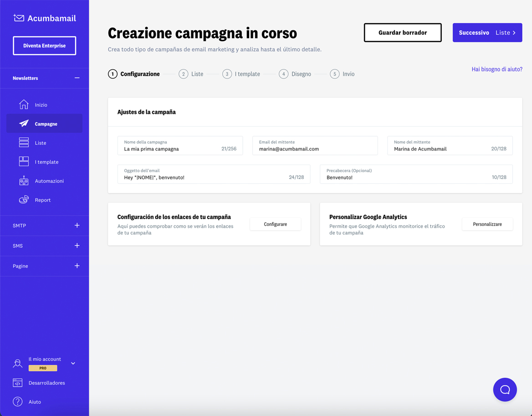Select the Inizio home icon
The height and width of the screenshot is (416, 532).
pyautogui.click(x=23, y=104)
